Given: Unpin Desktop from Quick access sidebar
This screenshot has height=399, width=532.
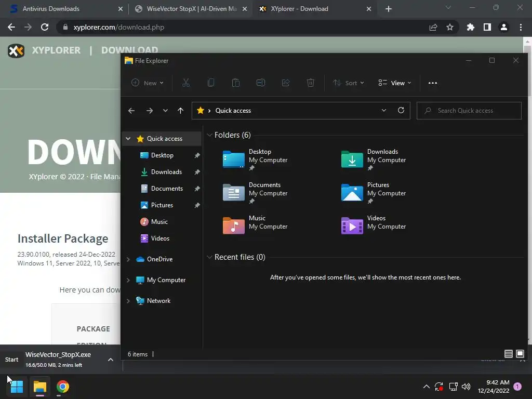Looking at the screenshot, I should [x=197, y=155].
